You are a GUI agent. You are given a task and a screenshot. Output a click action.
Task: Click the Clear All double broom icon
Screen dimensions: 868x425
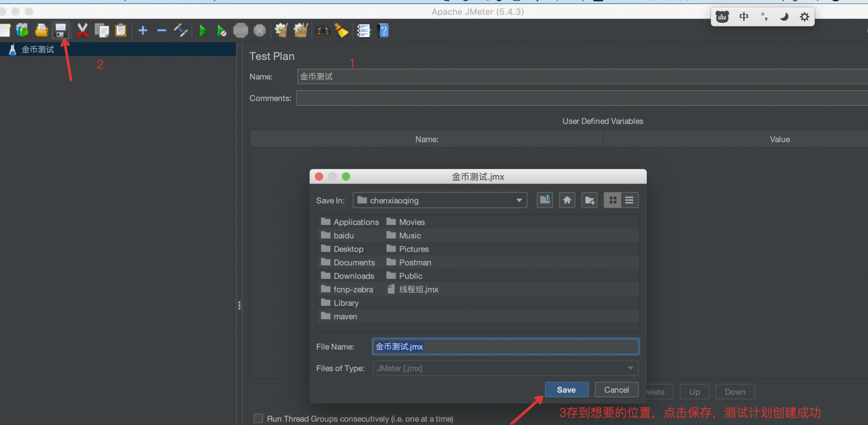pyautogui.click(x=301, y=30)
